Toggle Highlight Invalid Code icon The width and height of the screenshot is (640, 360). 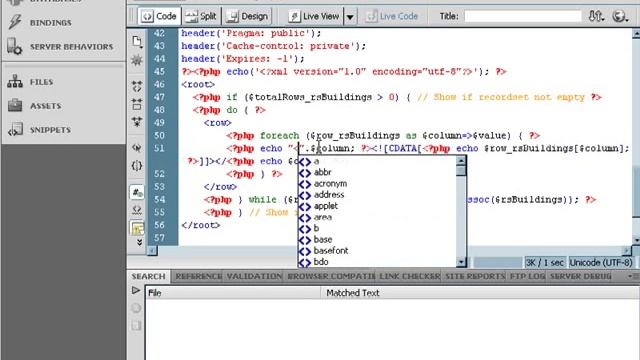tap(137, 210)
